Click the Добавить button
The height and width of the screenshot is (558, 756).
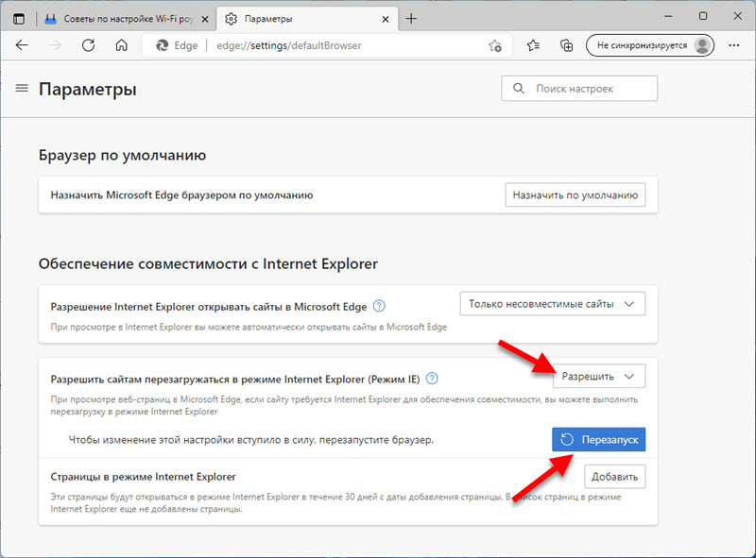click(614, 476)
